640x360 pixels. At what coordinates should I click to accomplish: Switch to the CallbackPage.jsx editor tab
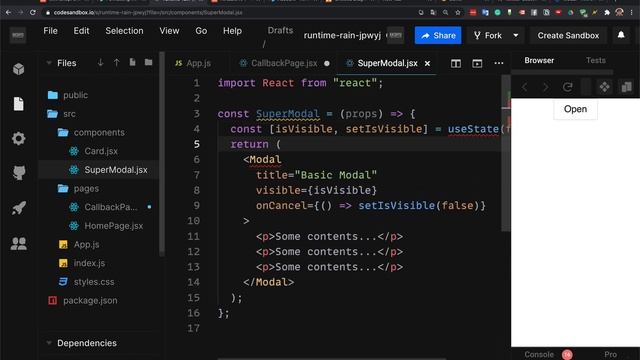pyautogui.click(x=284, y=63)
